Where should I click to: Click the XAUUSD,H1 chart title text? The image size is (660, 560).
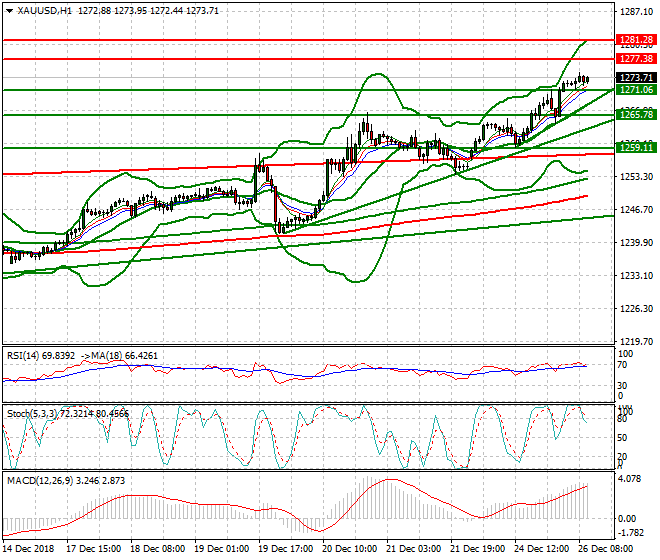coord(45,11)
